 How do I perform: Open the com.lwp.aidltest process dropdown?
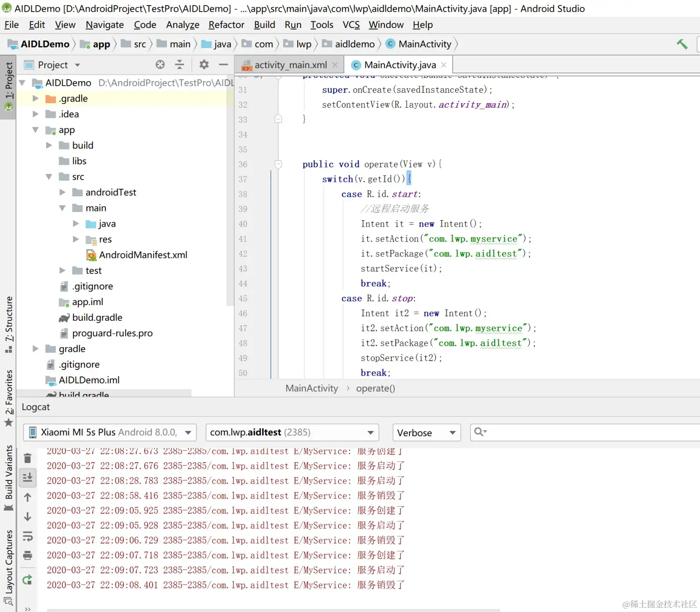[292, 432]
